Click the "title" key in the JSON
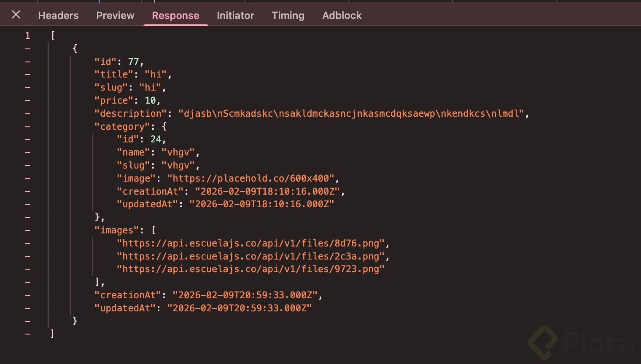This screenshot has width=641, height=364. click(114, 74)
